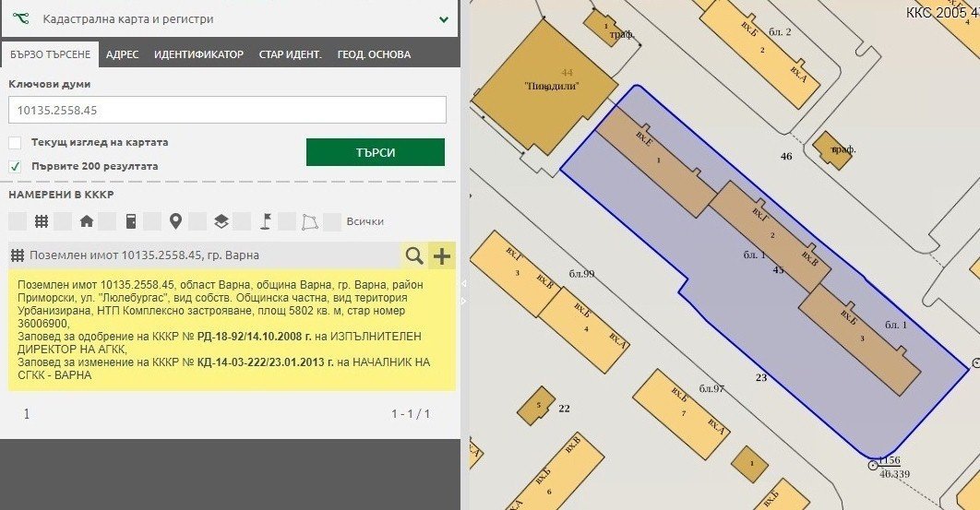Click the flag filter icon
The height and width of the screenshot is (510, 980).
pos(265,221)
